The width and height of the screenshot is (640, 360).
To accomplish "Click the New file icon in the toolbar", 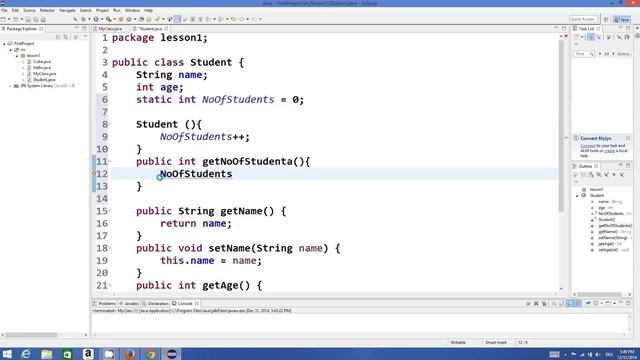I will pyautogui.click(x=3, y=19).
